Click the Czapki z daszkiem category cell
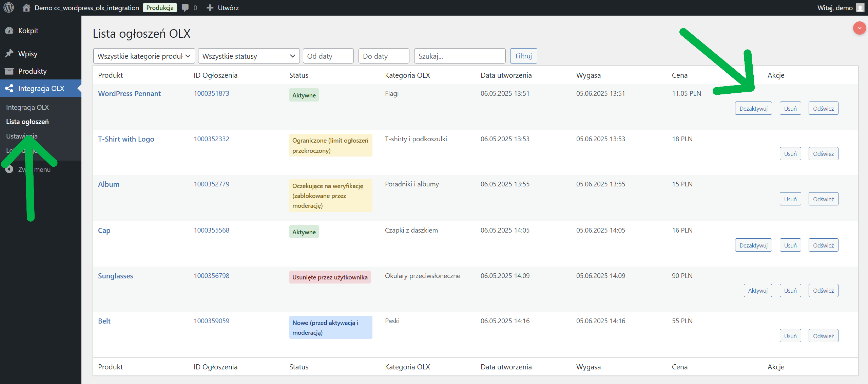 pyautogui.click(x=411, y=230)
